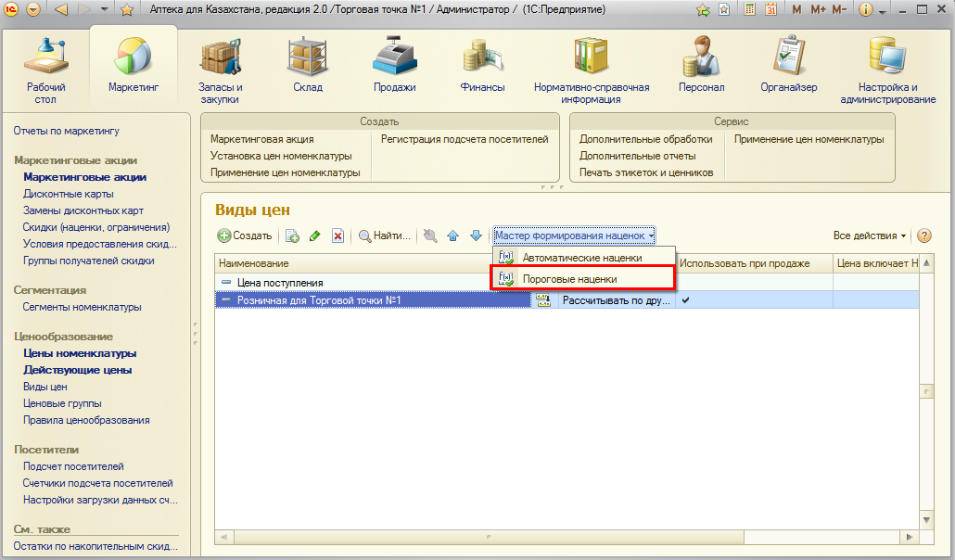955x560 pixels.
Task: Move item up with blue up arrow
Action: point(453,236)
